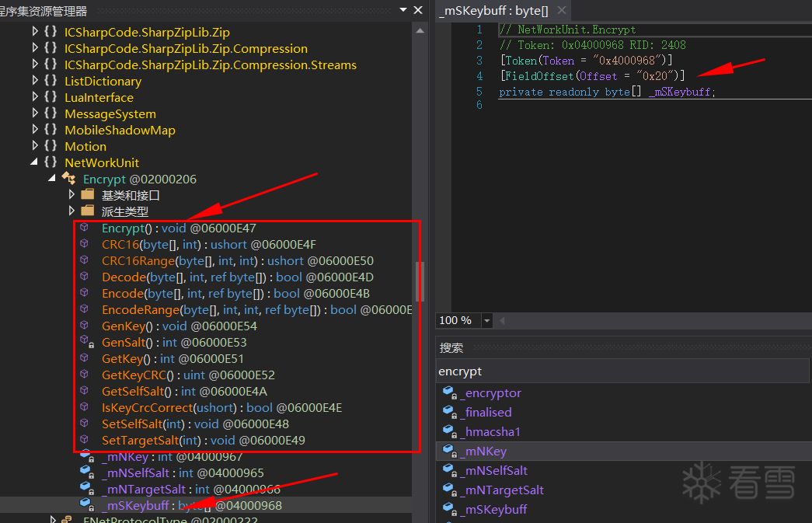Collapse the NetWorkUnit namespace arrow
Viewport: 812px width, 523px height.
coord(34,162)
